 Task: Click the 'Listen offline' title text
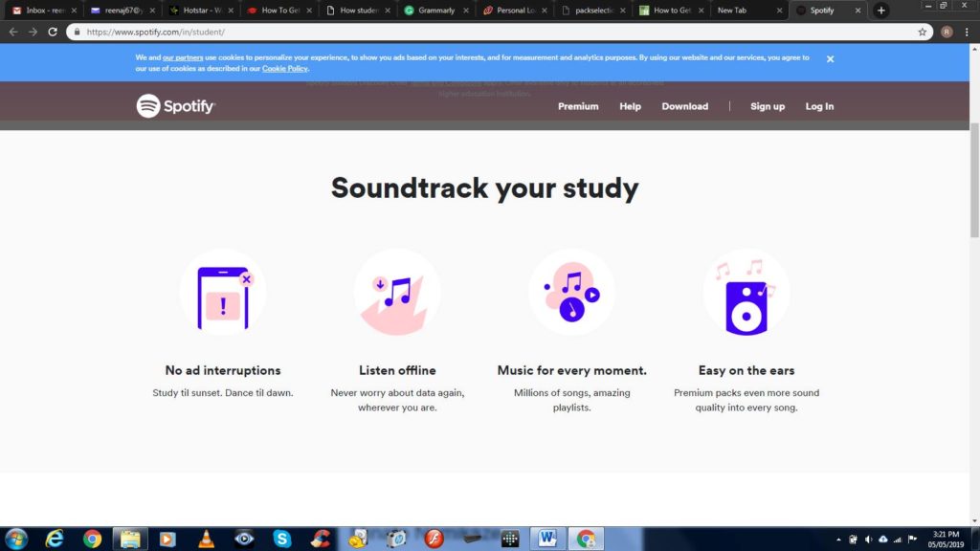click(397, 370)
